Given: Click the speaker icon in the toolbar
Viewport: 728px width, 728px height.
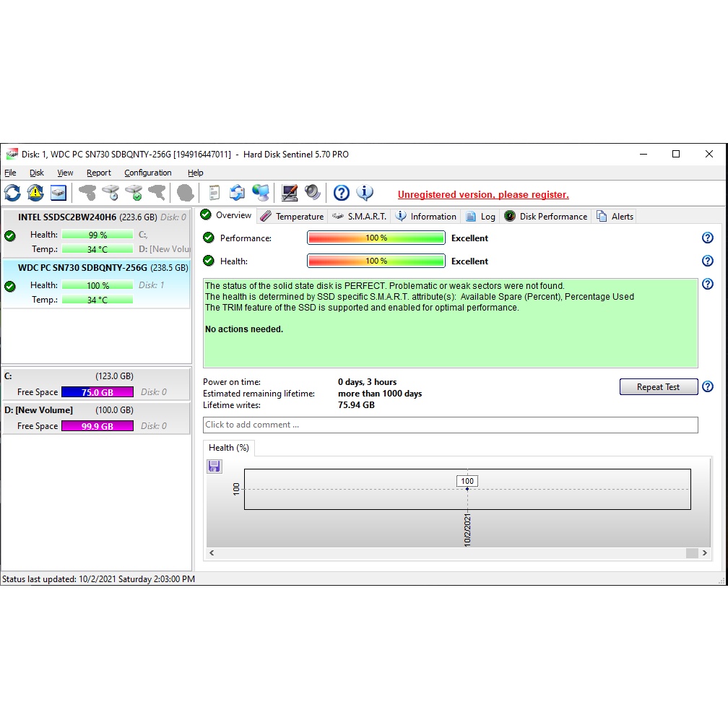Looking at the screenshot, I should pyautogui.click(x=312, y=193).
